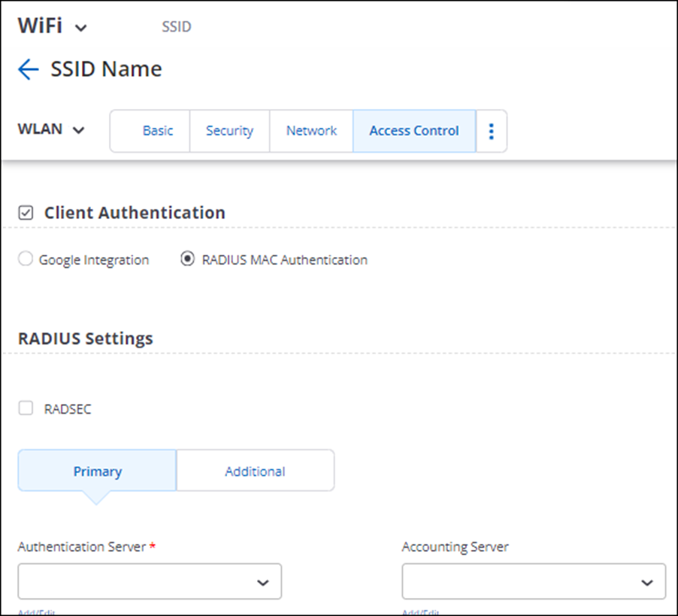Open the Accounting Server dropdown
This screenshot has width=678, height=616.
click(x=534, y=581)
